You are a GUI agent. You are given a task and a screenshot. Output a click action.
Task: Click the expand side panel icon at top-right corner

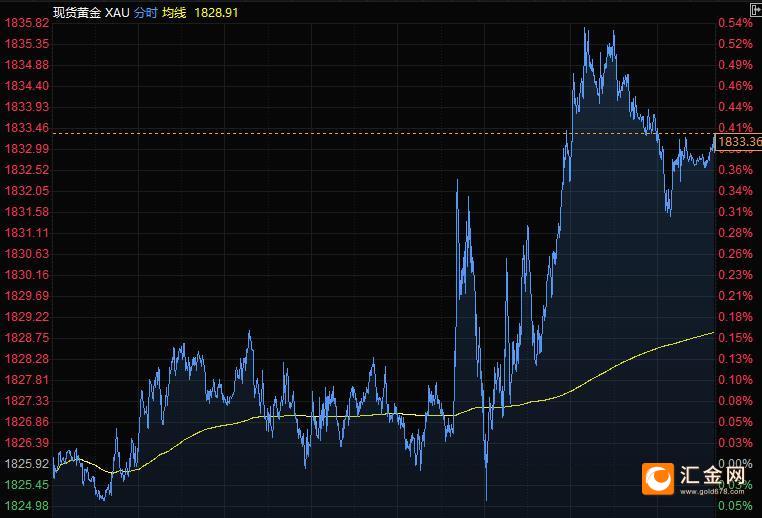pos(756,9)
